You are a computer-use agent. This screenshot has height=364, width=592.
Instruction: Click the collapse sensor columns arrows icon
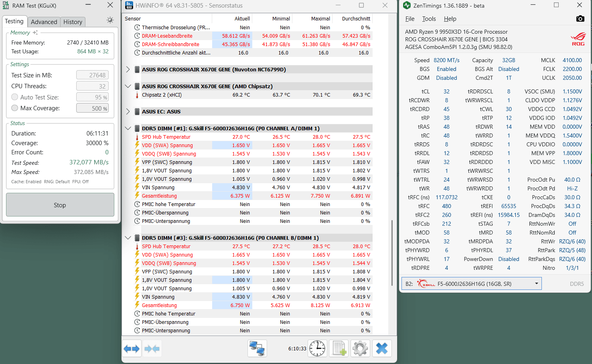(152, 349)
